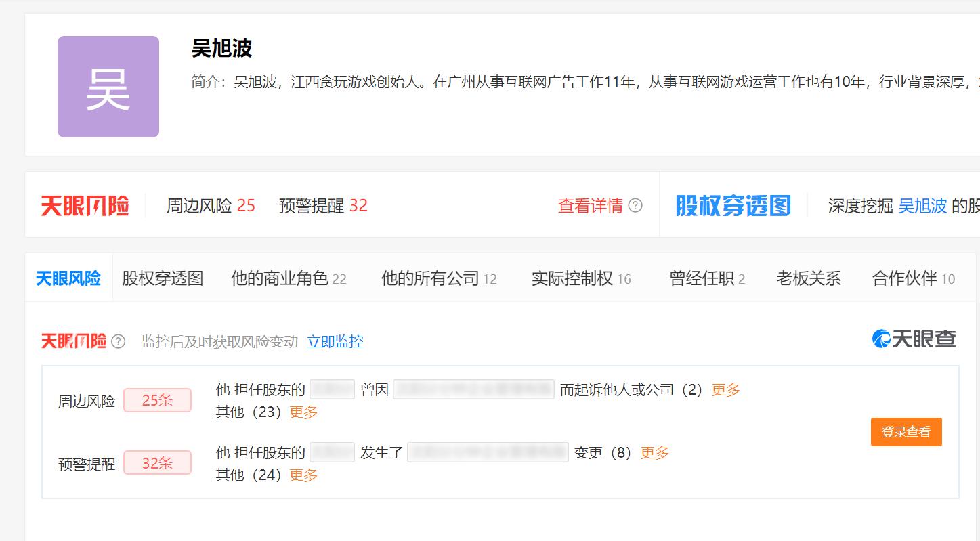Click the 32条 warning count badge

click(x=157, y=462)
